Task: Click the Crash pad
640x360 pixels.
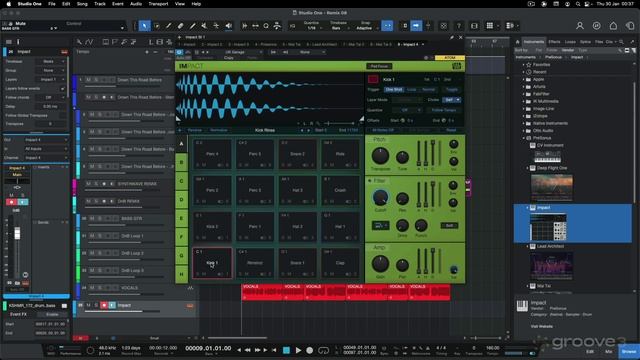Action: pyautogui.click(x=340, y=190)
